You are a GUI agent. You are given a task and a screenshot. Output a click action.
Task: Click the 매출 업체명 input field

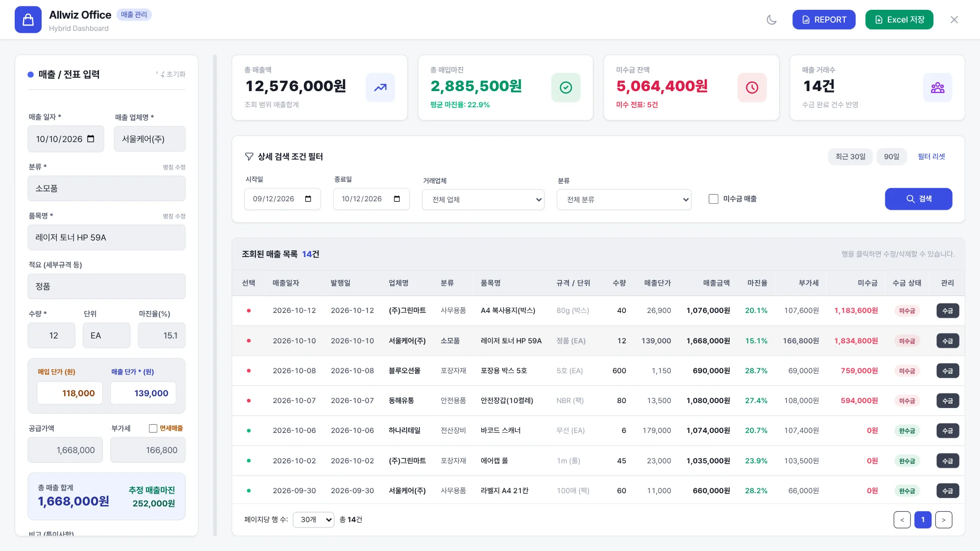click(149, 139)
